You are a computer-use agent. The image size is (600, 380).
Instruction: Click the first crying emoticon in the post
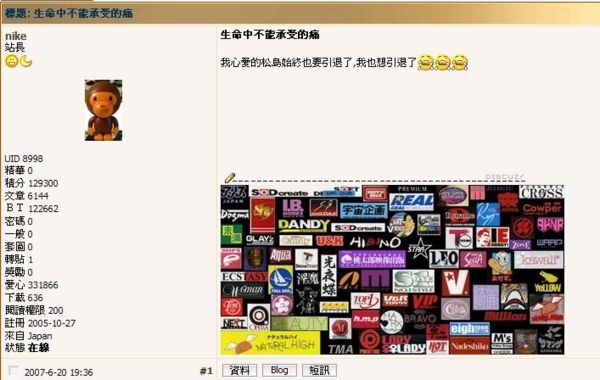[426, 63]
